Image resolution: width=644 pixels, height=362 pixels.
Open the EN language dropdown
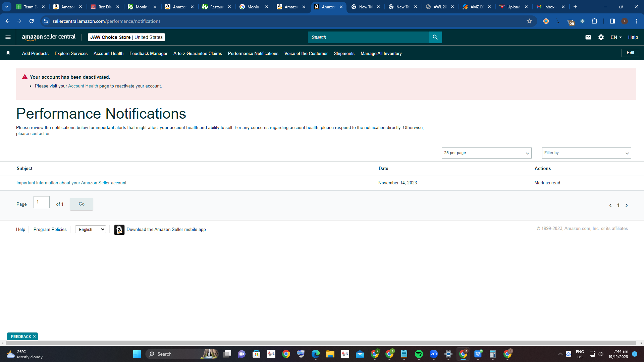616,37
